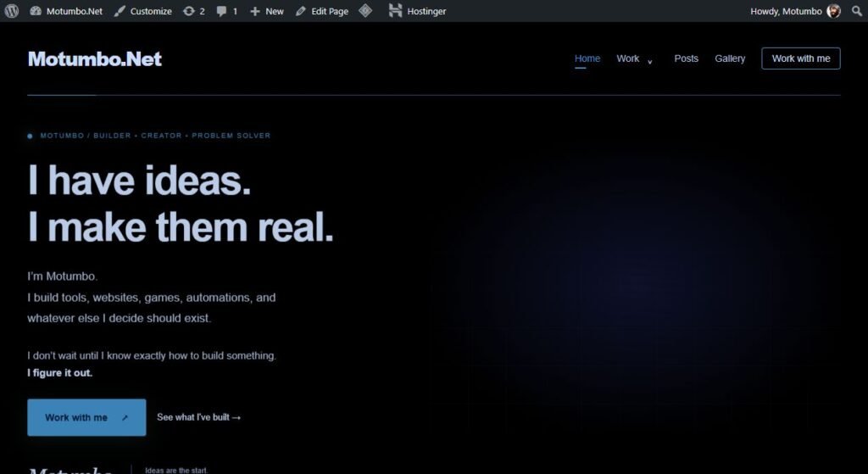Image resolution: width=868 pixels, height=474 pixels.
Task: Follow the See what I've built link
Action: [198, 417]
